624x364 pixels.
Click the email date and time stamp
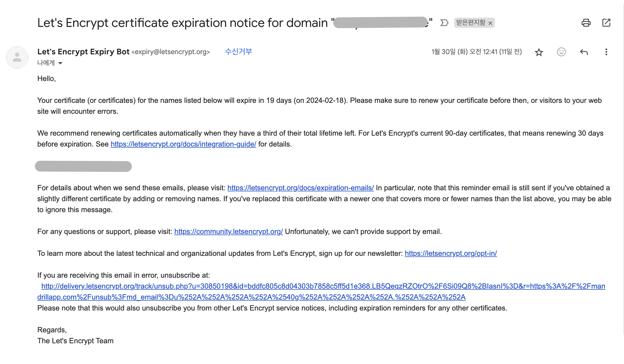(476, 52)
